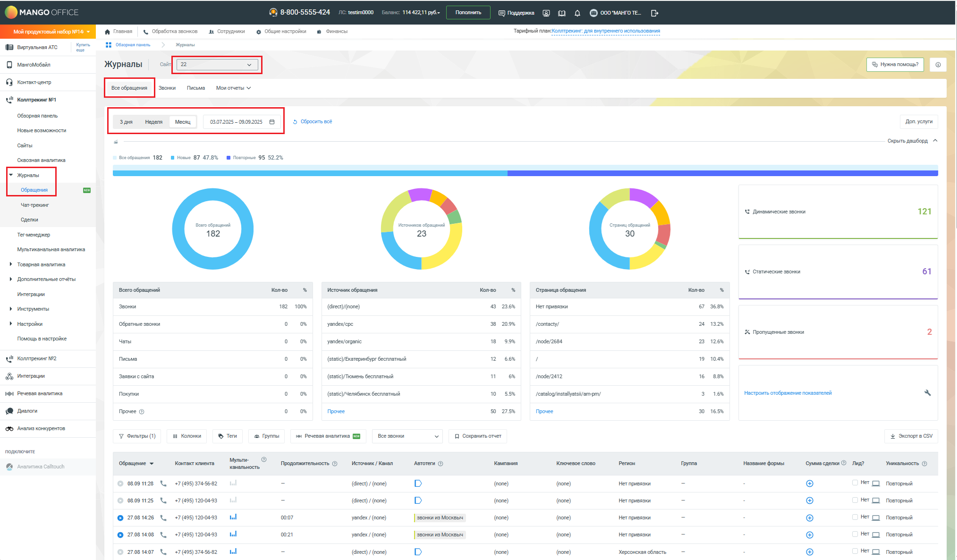Sort by Обращение column arrow
The width and height of the screenshot is (957, 560).
point(152,464)
